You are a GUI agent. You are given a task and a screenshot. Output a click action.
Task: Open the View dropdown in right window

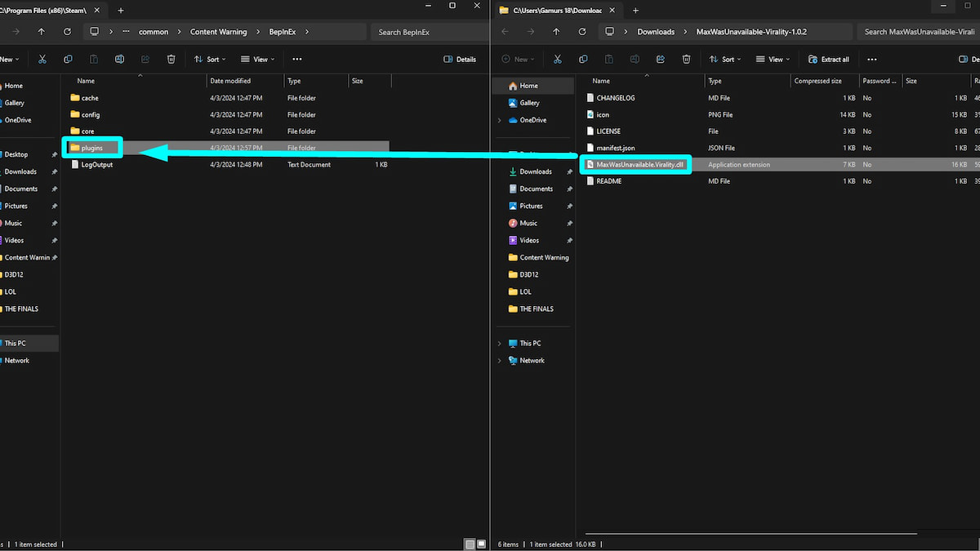(x=773, y=60)
